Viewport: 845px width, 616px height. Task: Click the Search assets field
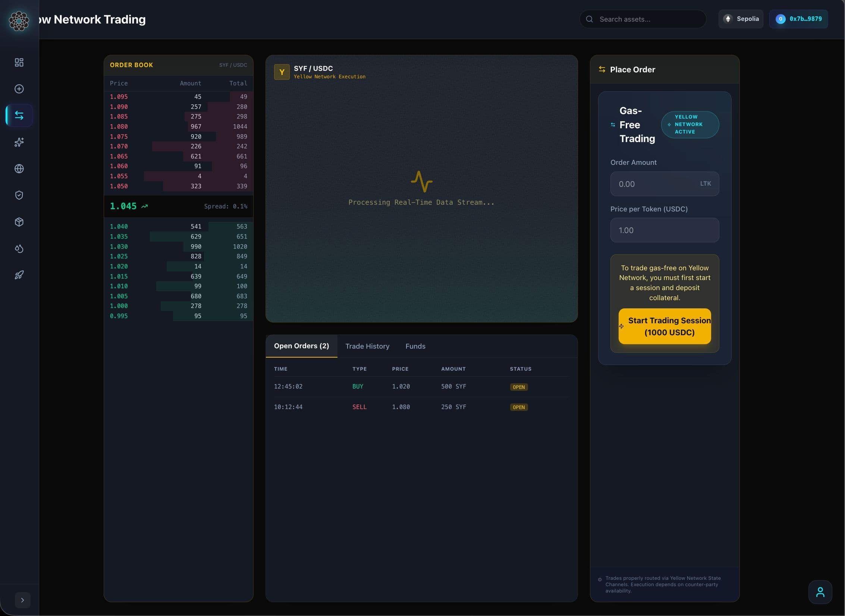click(x=642, y=19)
